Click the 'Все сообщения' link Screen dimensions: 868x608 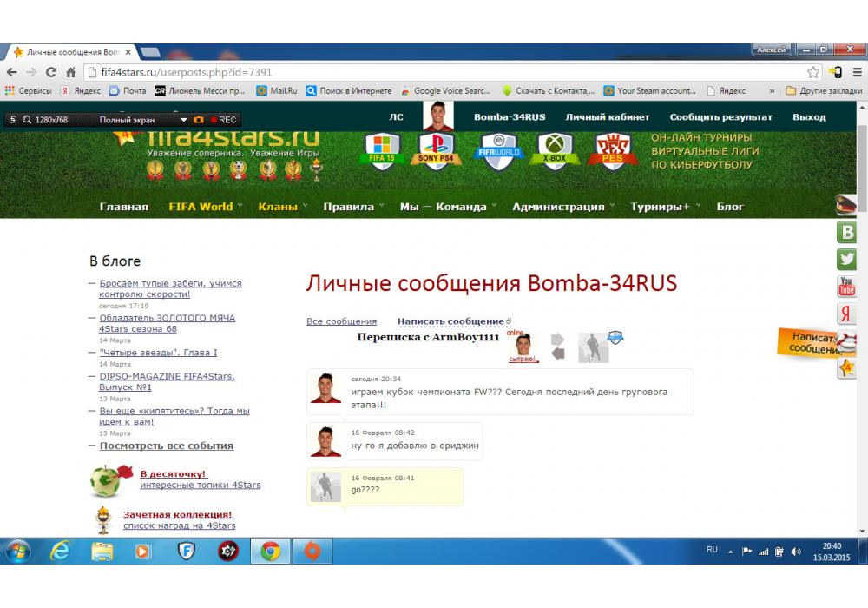(341, 321)
